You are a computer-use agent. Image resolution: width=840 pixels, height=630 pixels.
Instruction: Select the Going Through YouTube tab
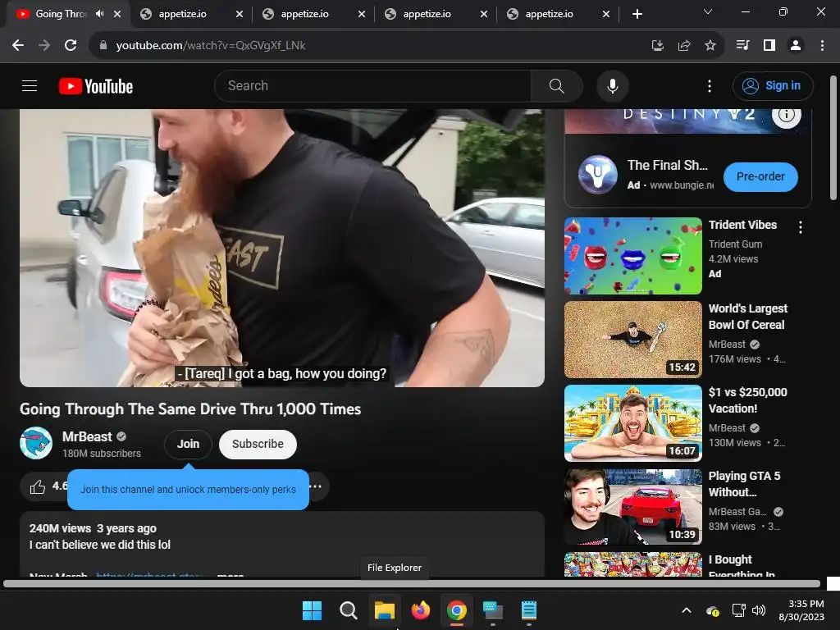pos(60,14)
